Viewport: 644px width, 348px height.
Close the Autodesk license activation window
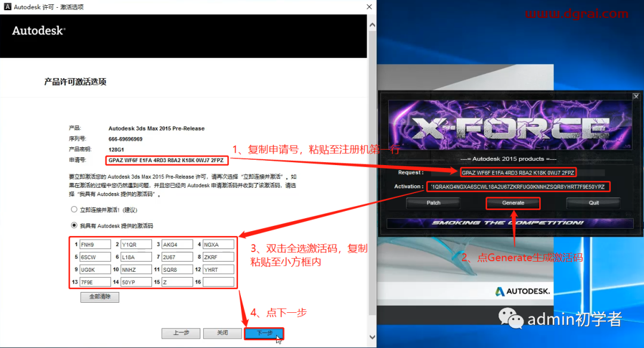pos(369,7)
